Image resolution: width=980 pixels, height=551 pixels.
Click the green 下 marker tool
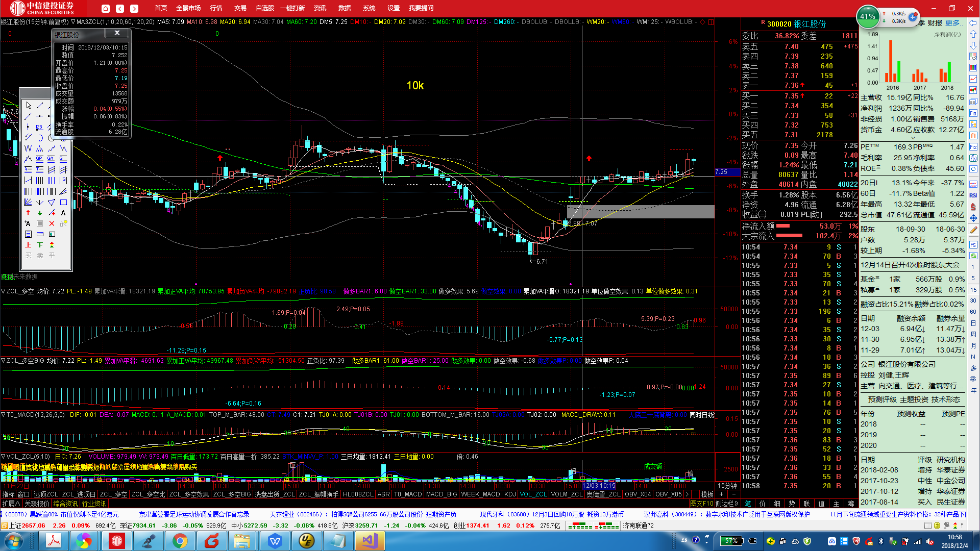click(40, 245)
